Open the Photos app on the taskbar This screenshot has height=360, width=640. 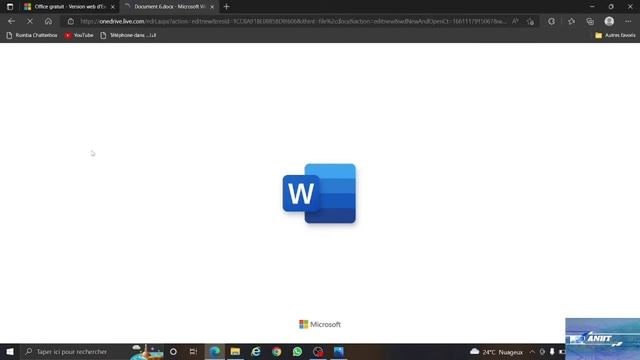point(339,351)
